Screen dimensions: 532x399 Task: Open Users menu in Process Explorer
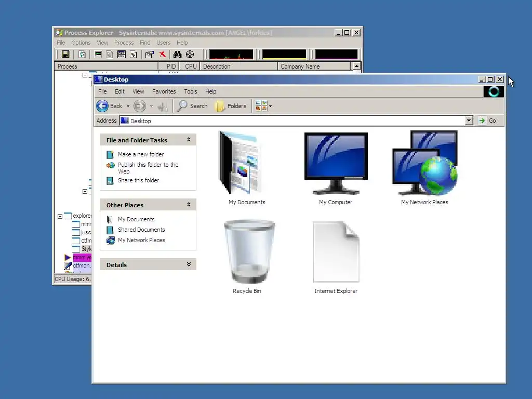click(164, 43)
